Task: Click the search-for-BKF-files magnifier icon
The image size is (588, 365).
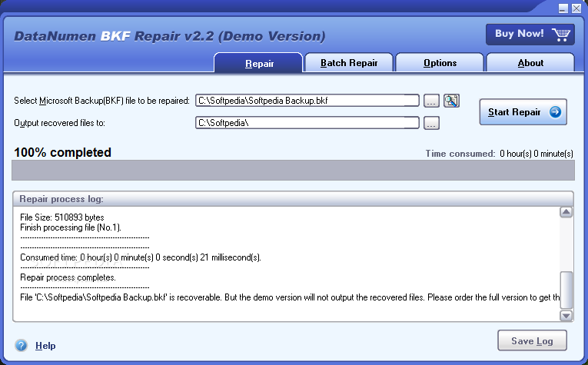Action: point(451,101)
